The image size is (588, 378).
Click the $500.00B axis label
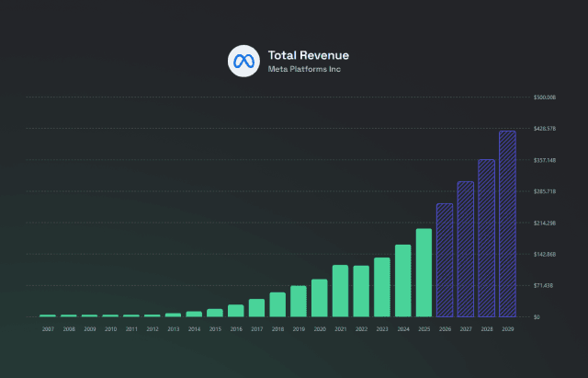click(545, 97)
